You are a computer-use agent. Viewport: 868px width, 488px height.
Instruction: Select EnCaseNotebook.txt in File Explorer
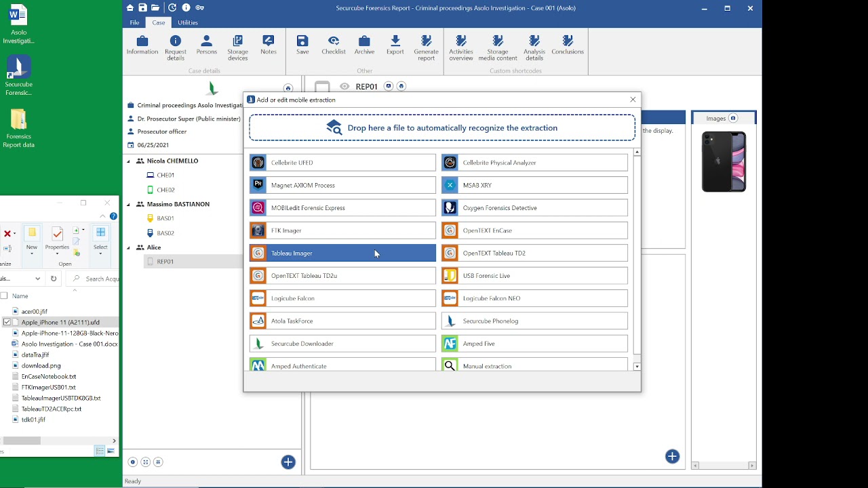click(49, 377)
